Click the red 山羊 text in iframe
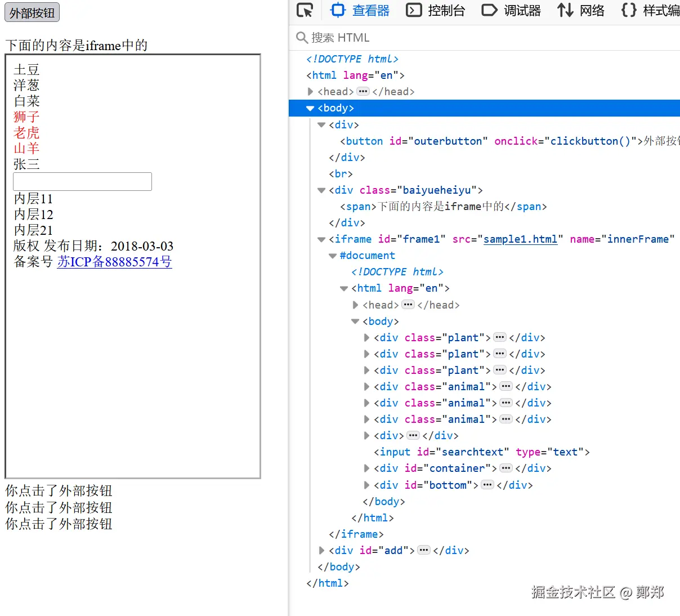The image size is (680, 616). point(26,148)
